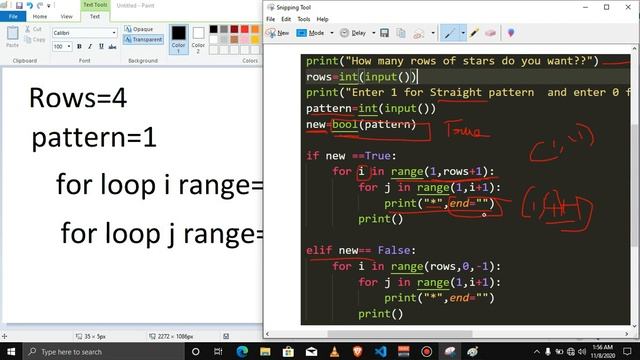The image size is (640, 360).
Task: Open File Explorer from the taskbar
Action: coord(265,351)
